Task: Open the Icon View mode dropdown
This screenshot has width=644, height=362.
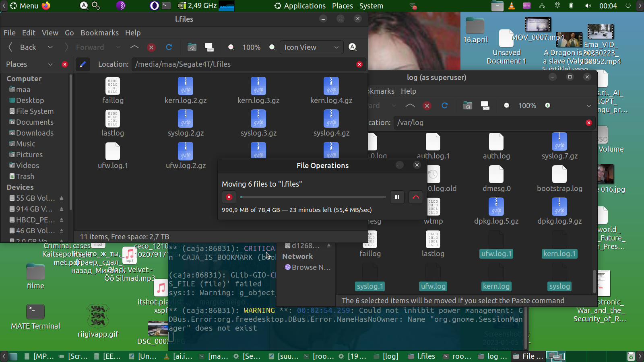Action: pyautogui.click(x=312, y=47)
